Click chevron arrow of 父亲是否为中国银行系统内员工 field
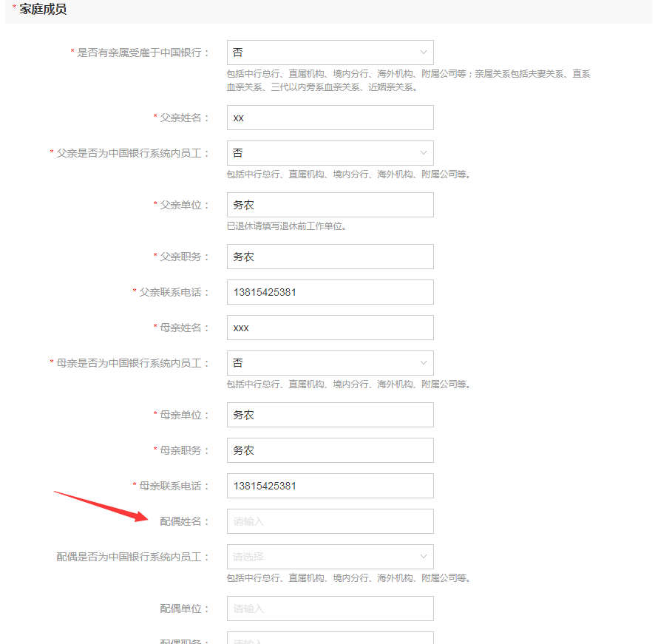The image size is (655, 644). point(424,153)
